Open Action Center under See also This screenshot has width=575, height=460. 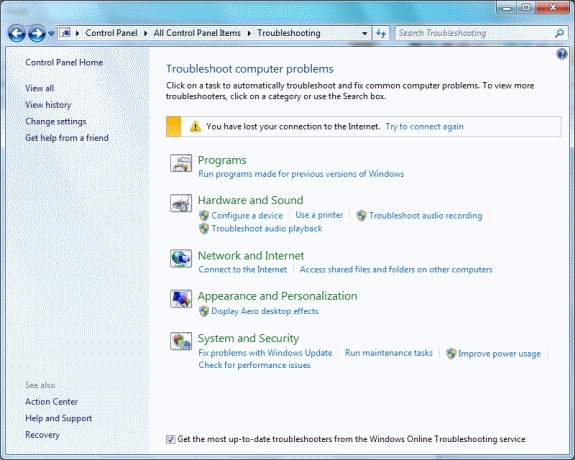click(x=51, y=402)
